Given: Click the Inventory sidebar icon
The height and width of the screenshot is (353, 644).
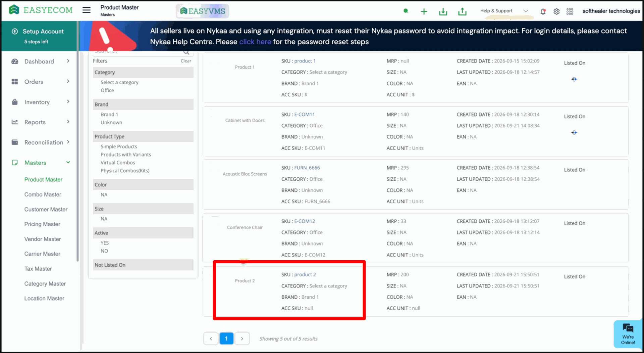Looking at the screenshot, I should pyautogui.click(x=15, y=102).
